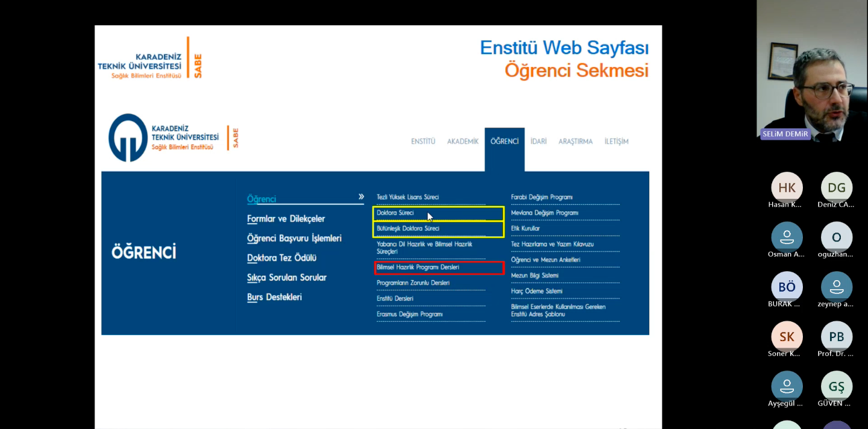Click Selim Demir's video thumbnail

click(812, 71)
